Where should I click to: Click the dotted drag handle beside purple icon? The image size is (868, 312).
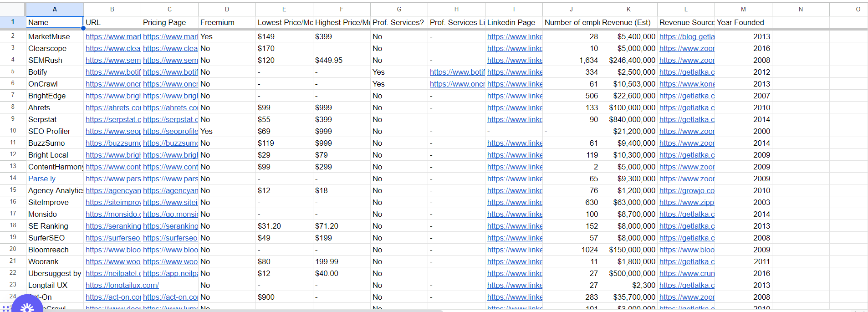6,308
